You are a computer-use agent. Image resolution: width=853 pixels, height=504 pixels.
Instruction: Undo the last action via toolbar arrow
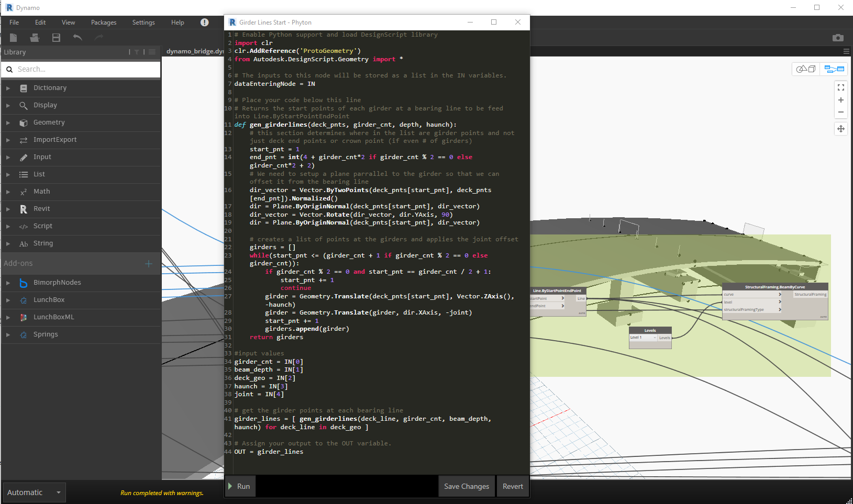pyautogui.click(x=77, y=37)
